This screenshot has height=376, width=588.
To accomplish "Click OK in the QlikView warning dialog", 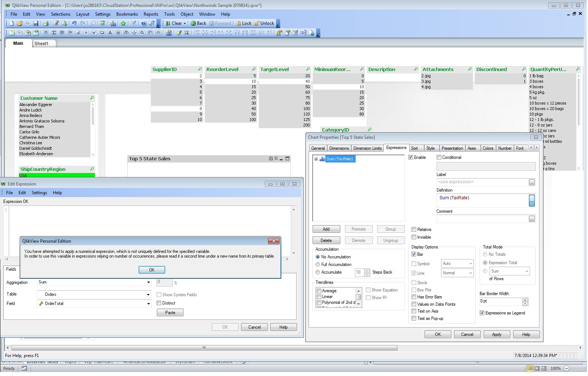I will [x=152, y=270].
